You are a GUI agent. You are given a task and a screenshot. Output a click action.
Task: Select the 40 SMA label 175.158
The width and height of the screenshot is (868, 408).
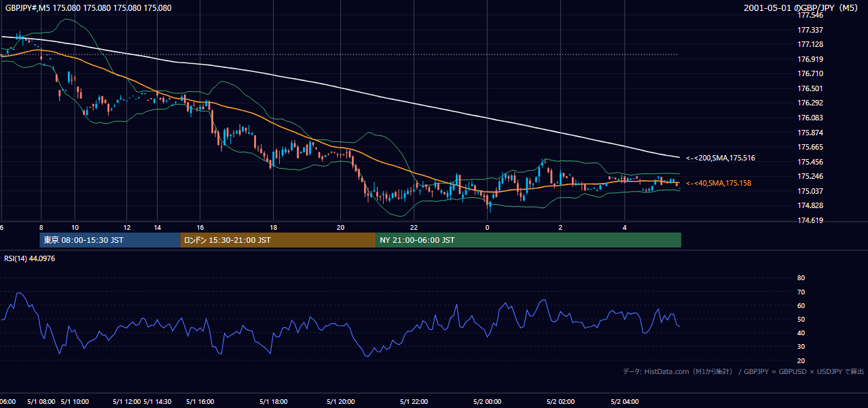coord(719,183)
